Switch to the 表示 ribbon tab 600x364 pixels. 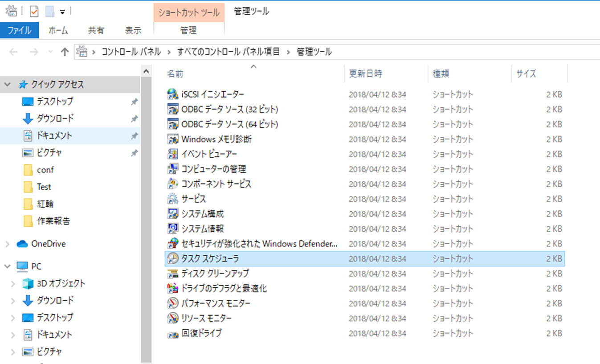click(132, 30)
